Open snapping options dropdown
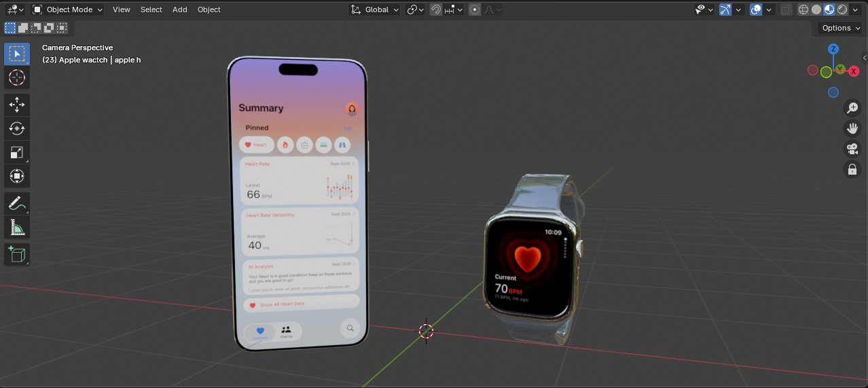This screenshot has width=868, height=388. tap(454, 10)
